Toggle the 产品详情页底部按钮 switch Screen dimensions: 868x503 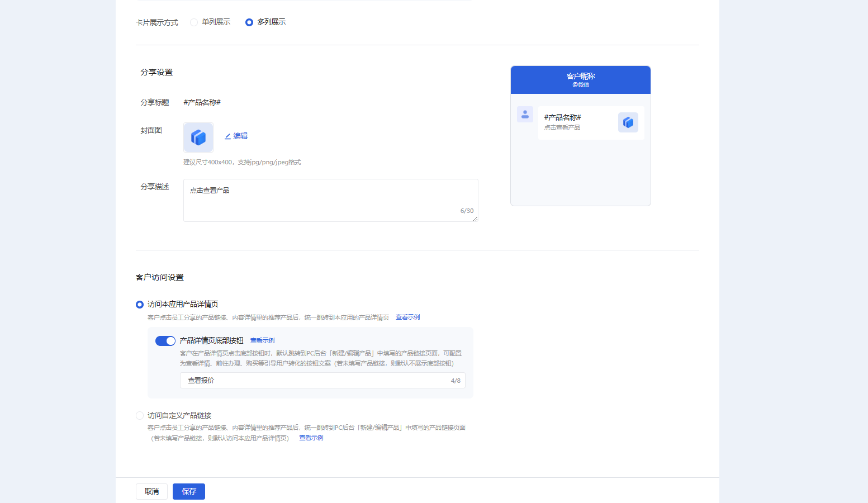[x=165, y=341]
